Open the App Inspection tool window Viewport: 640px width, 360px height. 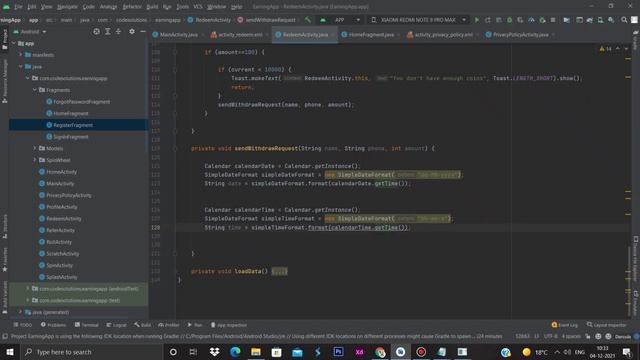point(229,325)
